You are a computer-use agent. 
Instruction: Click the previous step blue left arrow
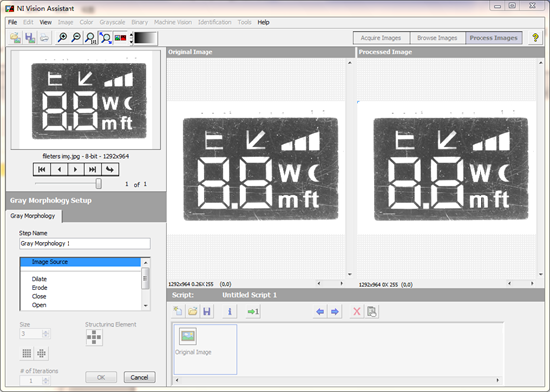click(x=320, y=311)
